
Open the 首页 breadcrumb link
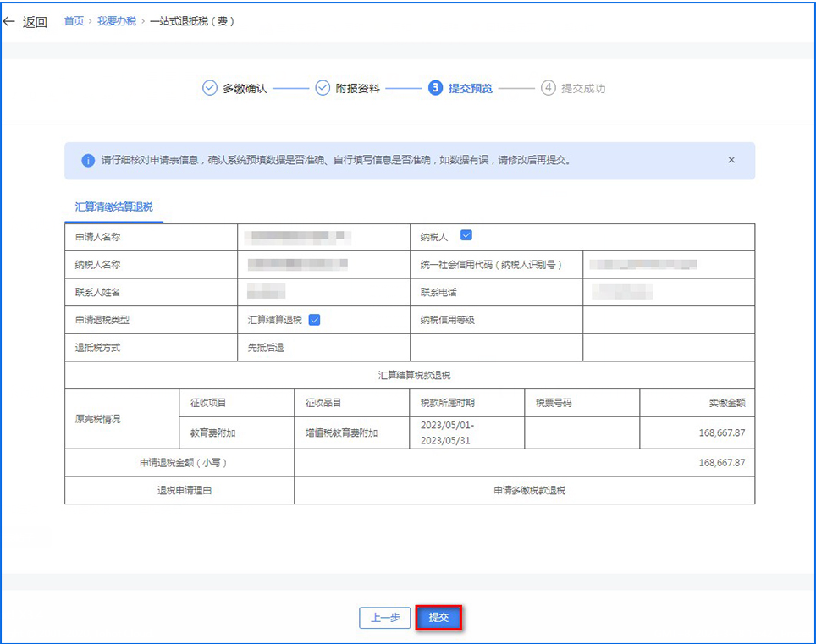(x=74, y=21)
